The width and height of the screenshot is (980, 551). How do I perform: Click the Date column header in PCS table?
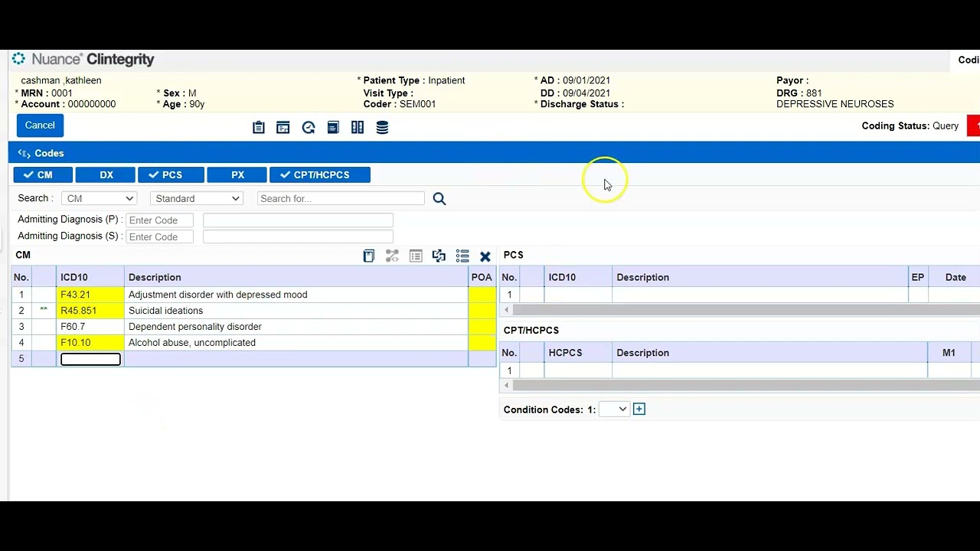(955, 277)
